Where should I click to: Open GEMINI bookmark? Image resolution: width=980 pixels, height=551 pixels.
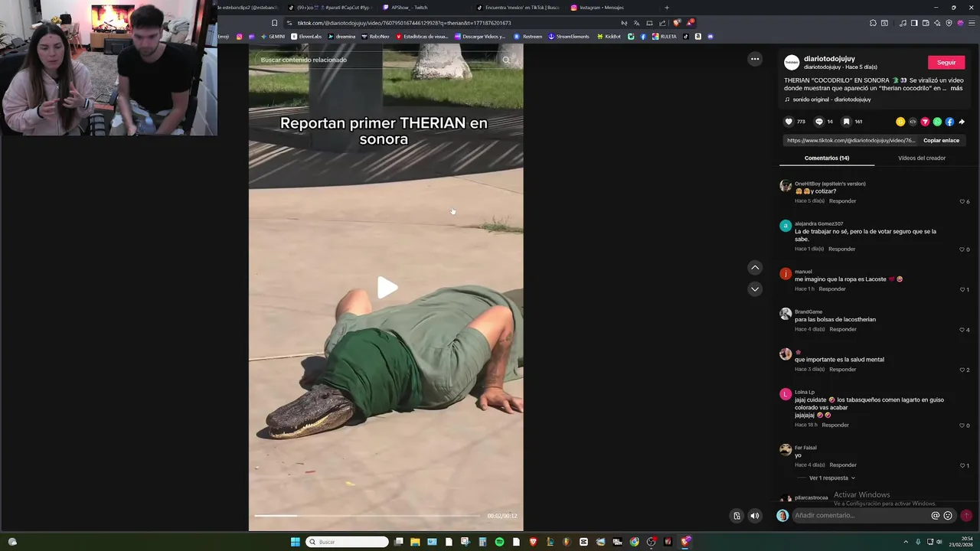(273, 37)
